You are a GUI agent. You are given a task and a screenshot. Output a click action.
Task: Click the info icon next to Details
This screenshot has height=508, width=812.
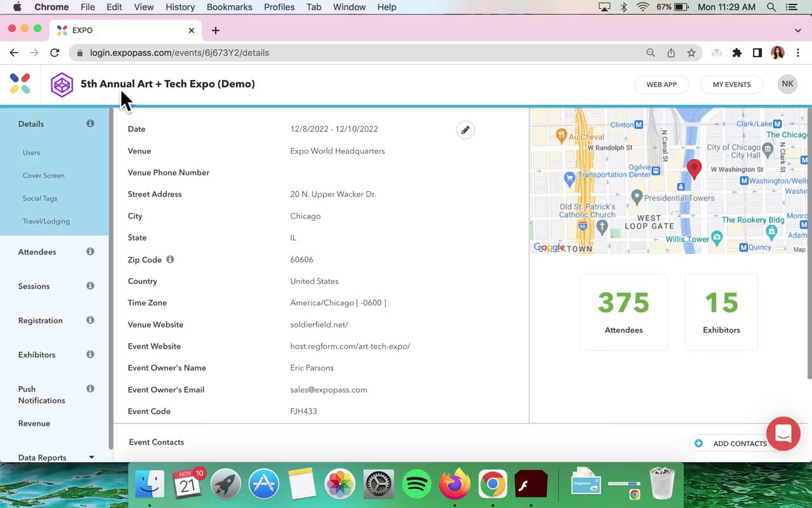coord(90,123)
